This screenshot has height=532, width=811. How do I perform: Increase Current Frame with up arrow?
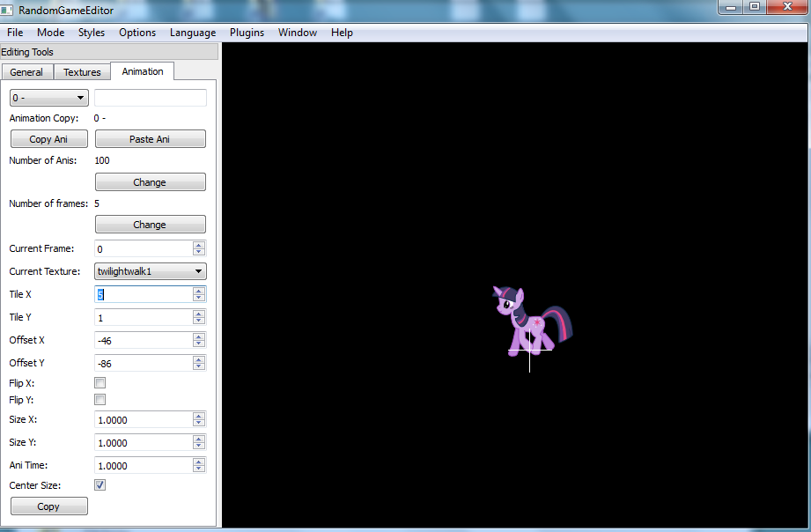pos(199,245)
